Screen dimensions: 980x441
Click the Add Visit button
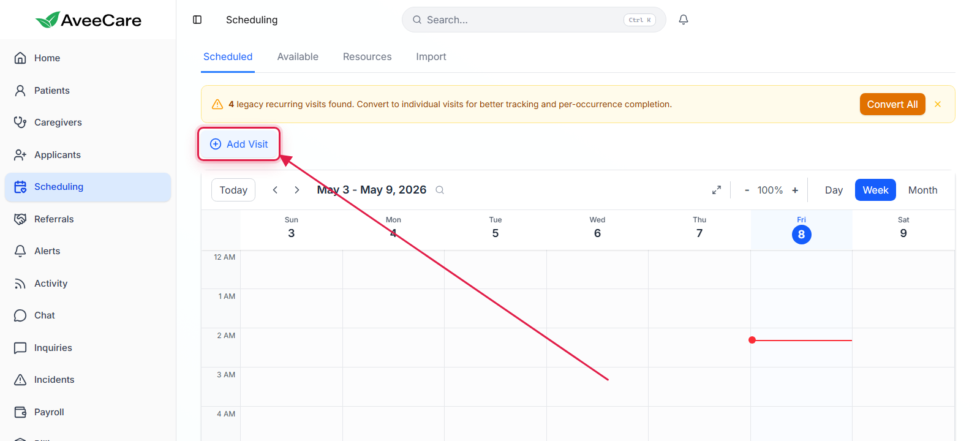click(x=239, y=144)
